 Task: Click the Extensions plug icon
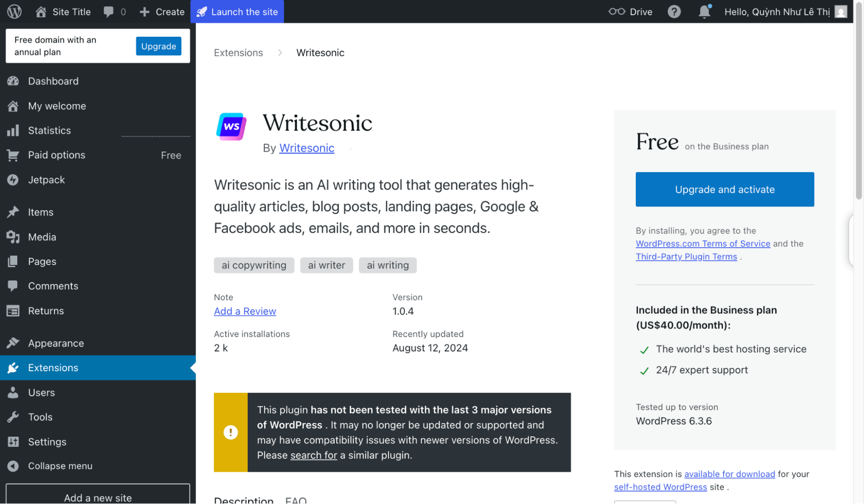tap(13, 367)
